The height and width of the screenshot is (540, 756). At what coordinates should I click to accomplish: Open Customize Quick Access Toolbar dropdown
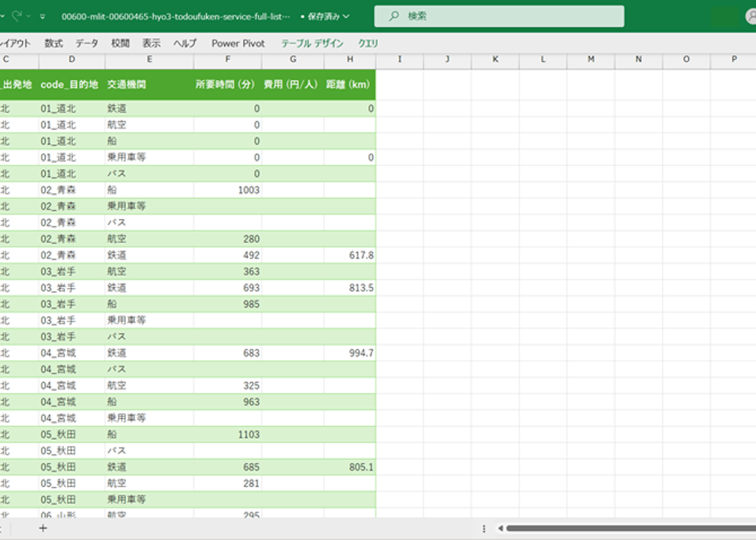click(43, 16)
